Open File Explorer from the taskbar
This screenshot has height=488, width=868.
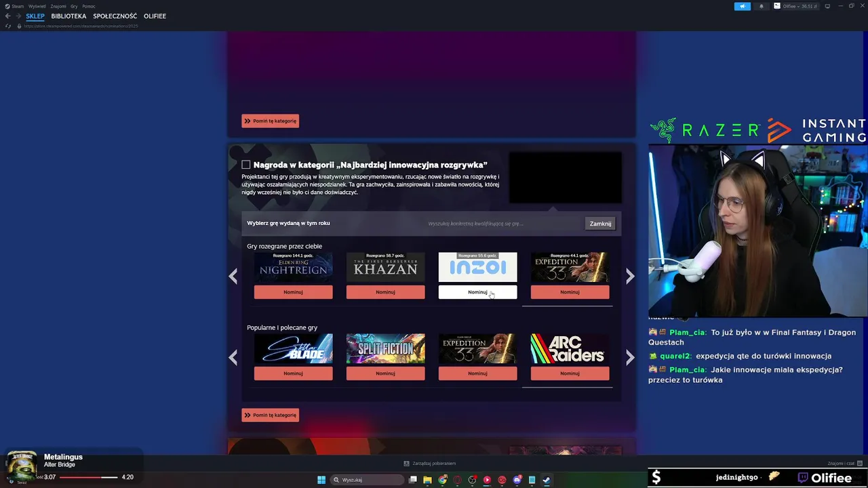(x=427, y=480)
